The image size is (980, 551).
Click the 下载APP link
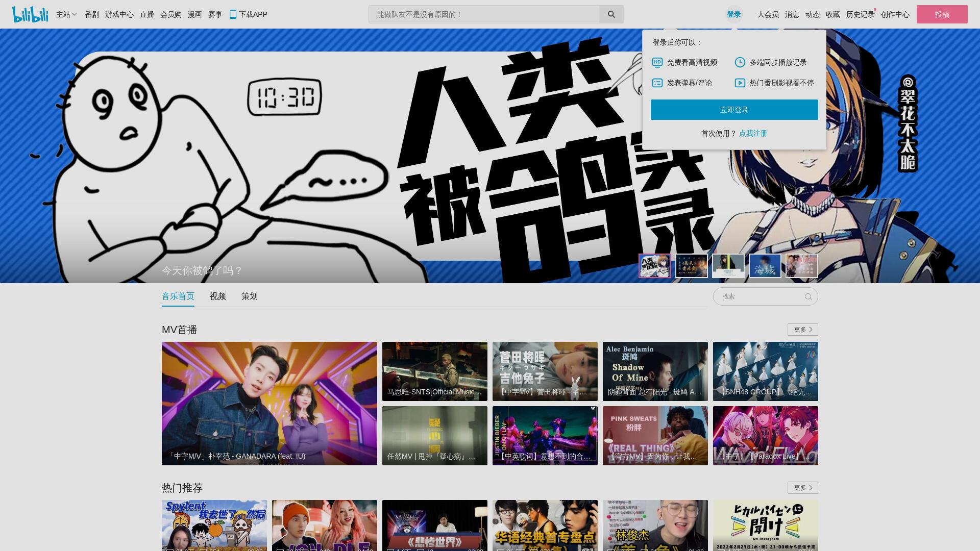(x=249, y=14)
